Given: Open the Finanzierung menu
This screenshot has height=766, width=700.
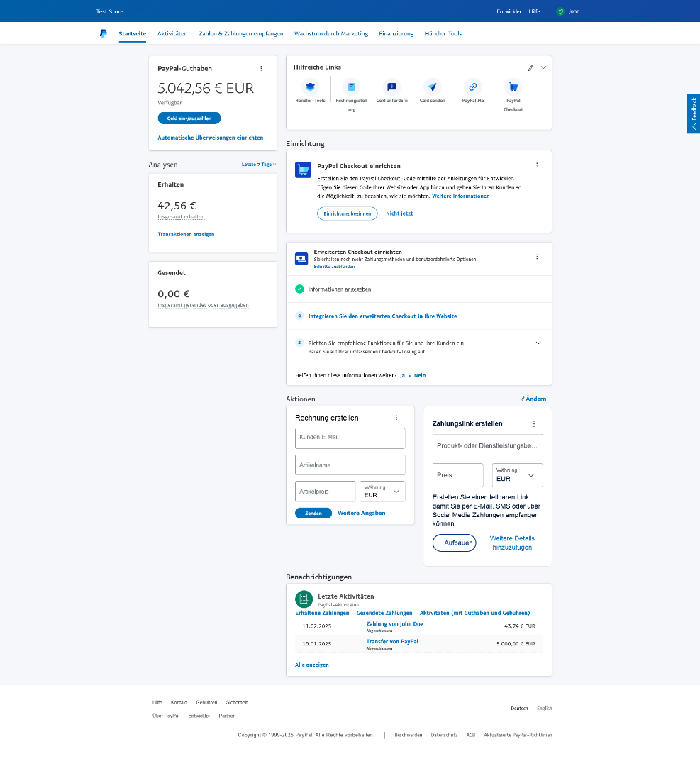Looking at the screenshot, I should pos(396,34).
